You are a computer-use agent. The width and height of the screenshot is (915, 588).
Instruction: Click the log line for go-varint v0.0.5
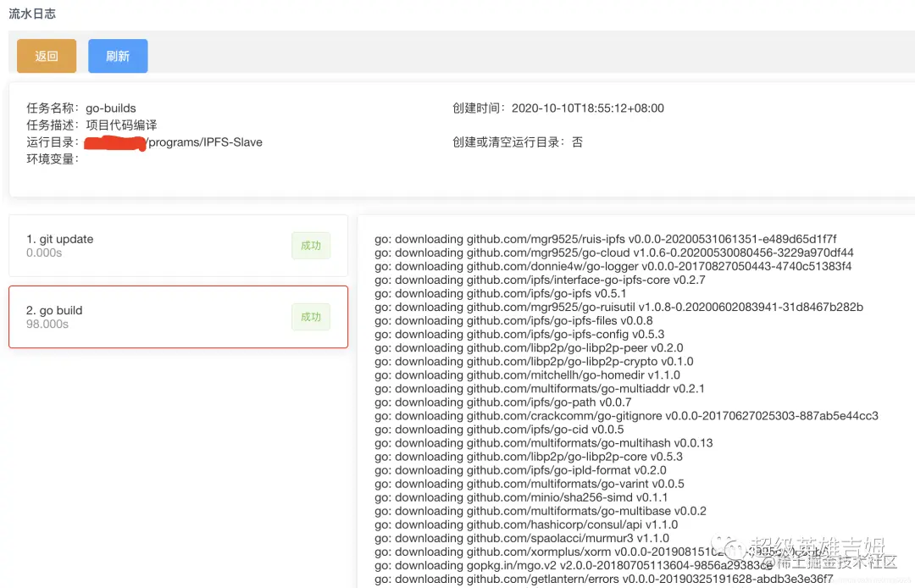coord(530,484)
